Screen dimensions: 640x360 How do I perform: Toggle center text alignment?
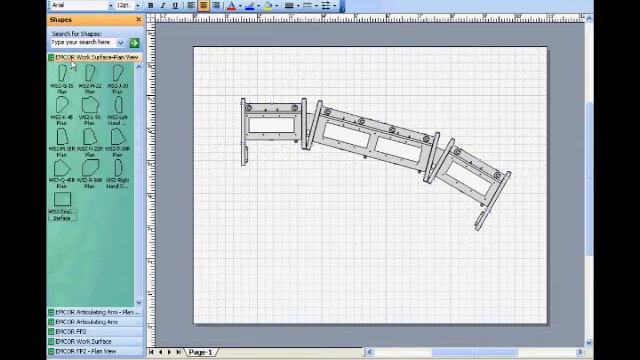tap(203, 5)
